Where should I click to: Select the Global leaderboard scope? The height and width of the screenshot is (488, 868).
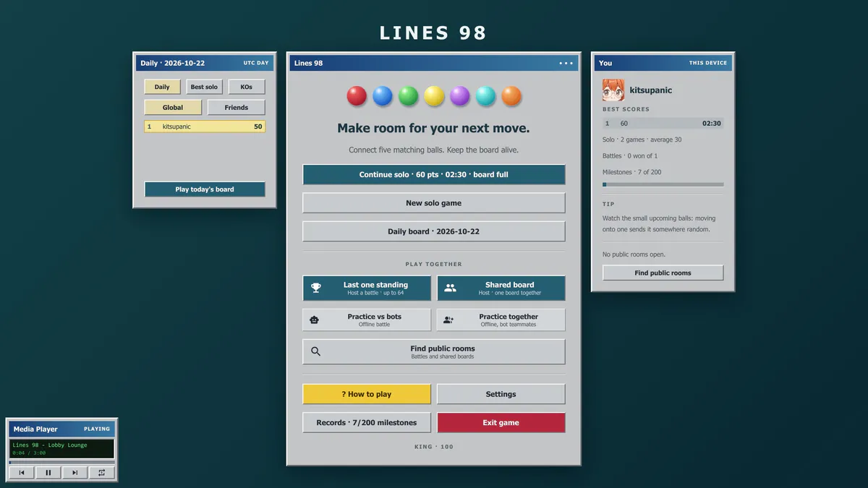(x=173, y=108)
